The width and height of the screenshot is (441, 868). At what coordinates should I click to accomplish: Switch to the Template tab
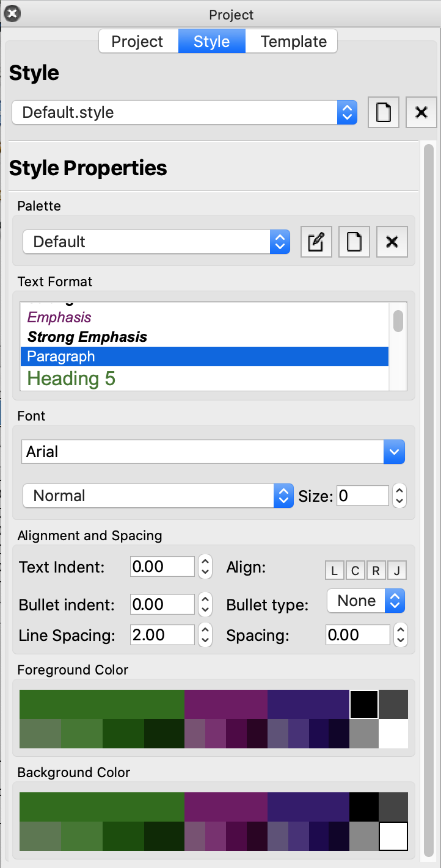293,42
